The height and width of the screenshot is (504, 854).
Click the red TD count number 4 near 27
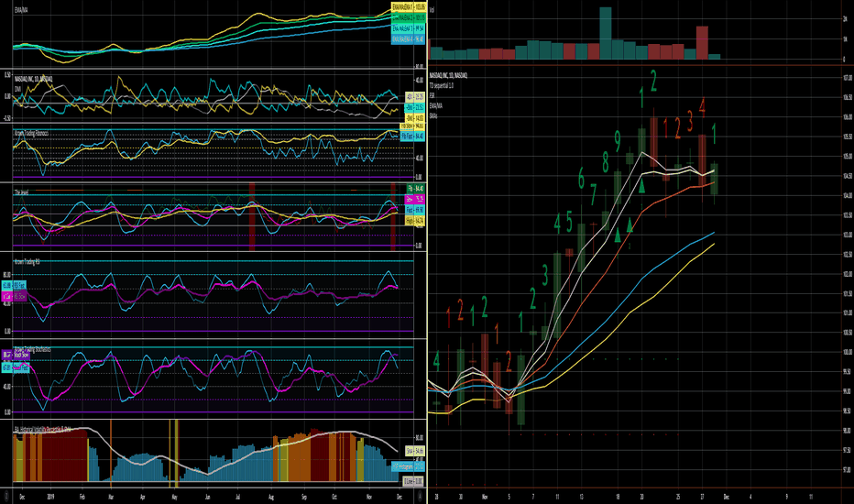click(x=702, y=107)
